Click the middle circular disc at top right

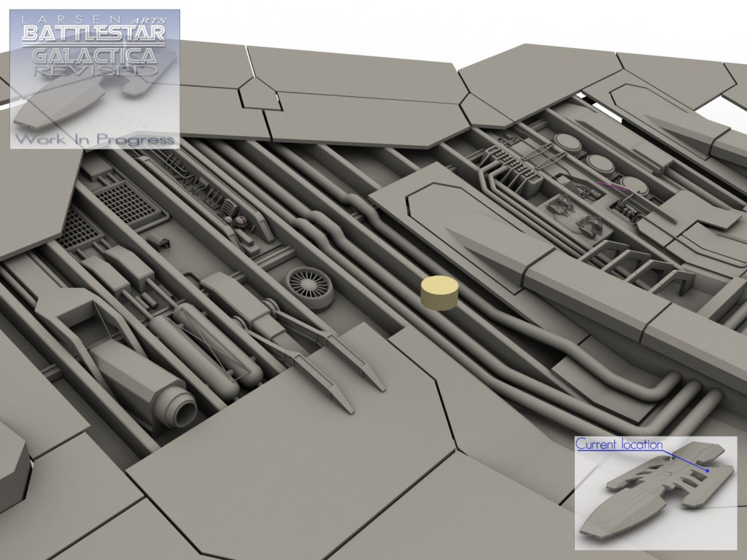pos(600,163)
